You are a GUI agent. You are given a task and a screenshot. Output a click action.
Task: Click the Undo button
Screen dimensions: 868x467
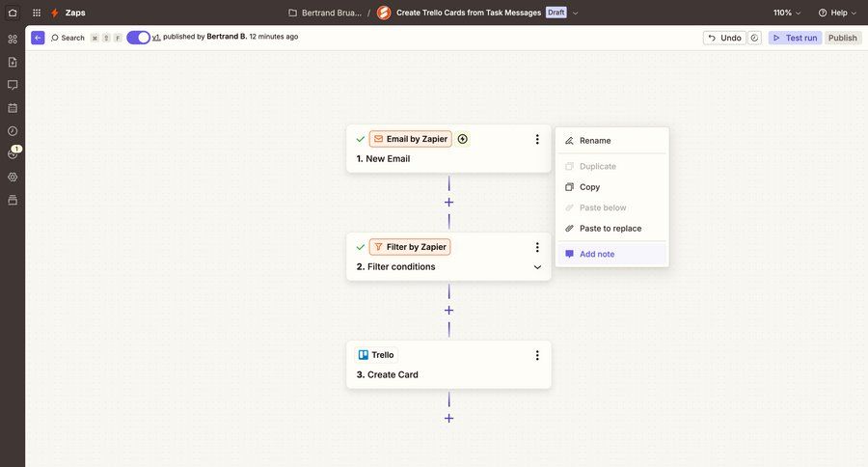tap(724, 38)
